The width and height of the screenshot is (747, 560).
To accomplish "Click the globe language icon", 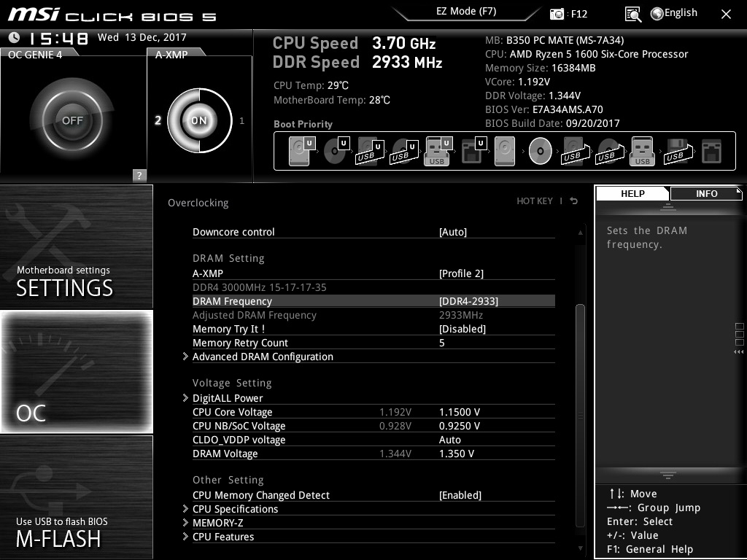I will [657, 14].
